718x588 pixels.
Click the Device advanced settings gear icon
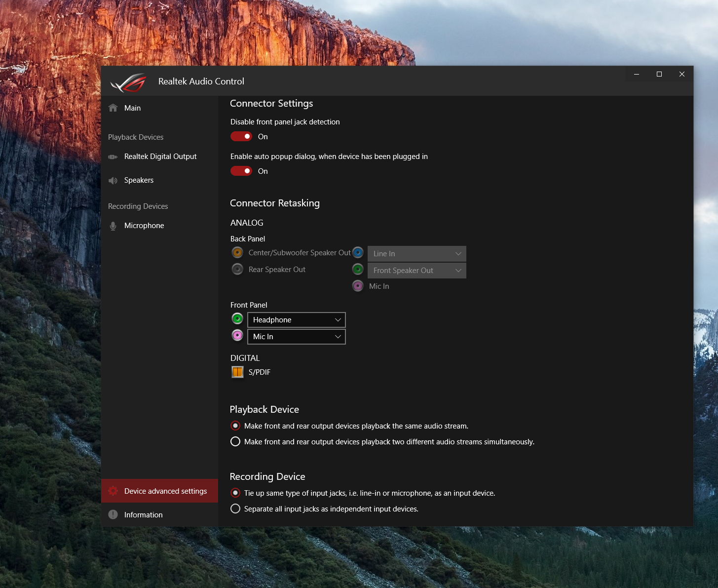point(113,491)
